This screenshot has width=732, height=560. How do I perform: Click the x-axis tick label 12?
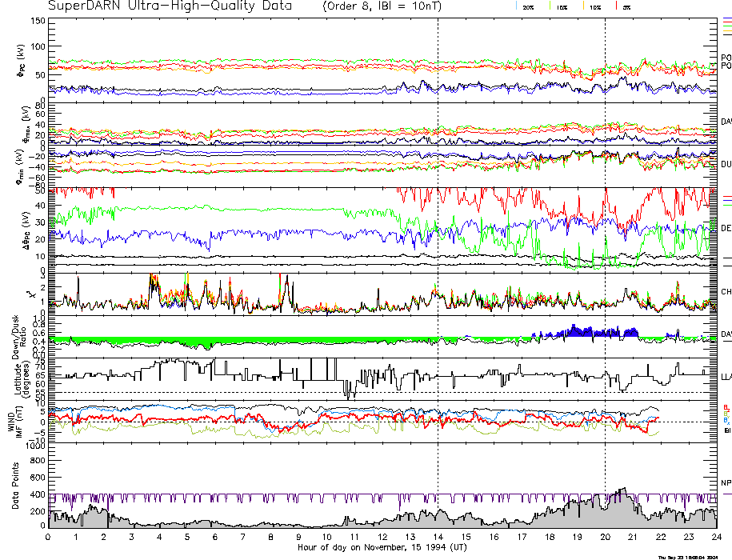click(x=382, y=538)
